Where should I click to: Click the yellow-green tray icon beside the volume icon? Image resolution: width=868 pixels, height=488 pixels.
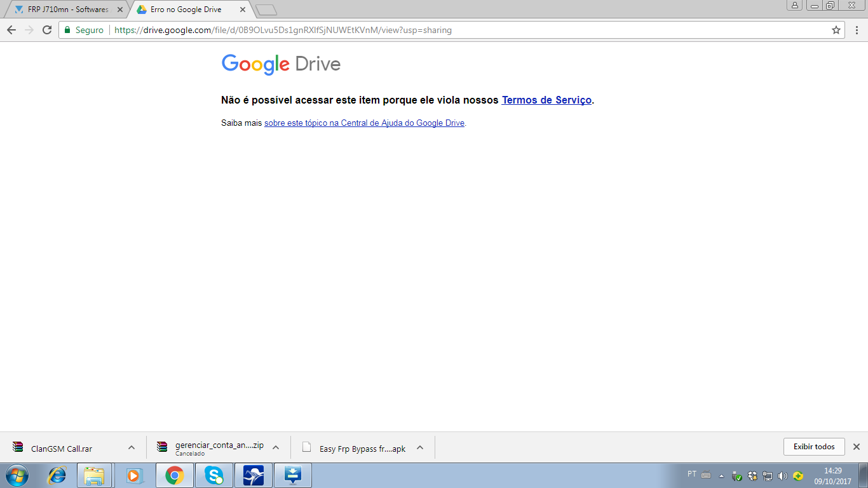click(798, 476)
